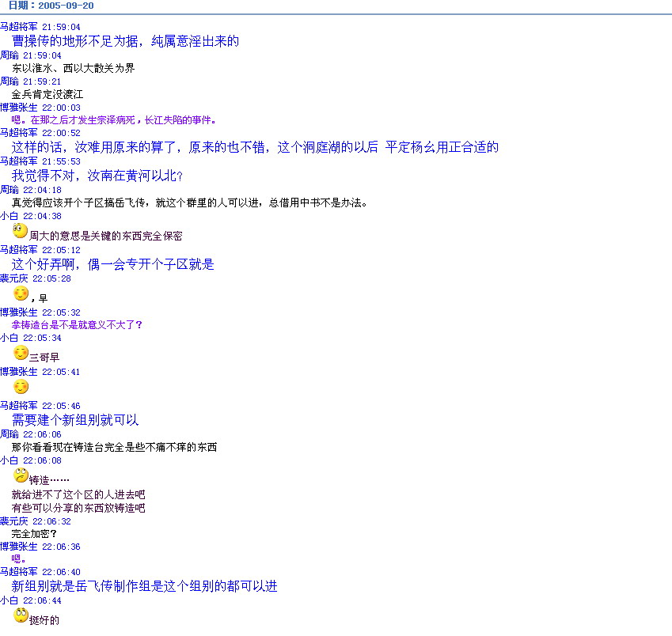Click the lone blushing emoji at 22:05:41
672x636 pixels.
[x=21, y=387]
